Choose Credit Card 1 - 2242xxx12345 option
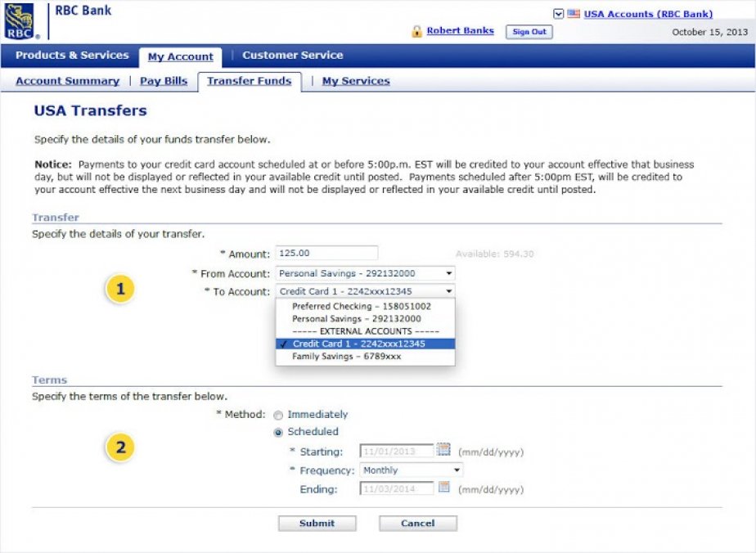This screenshot has height=553, width=756. [x=365, y=344]
